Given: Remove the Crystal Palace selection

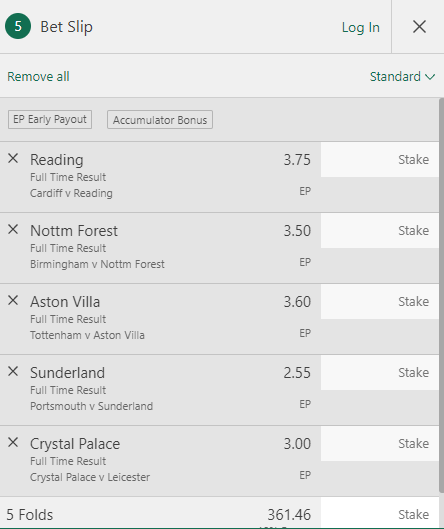Looking at the screenshot, I should [13, 442].
